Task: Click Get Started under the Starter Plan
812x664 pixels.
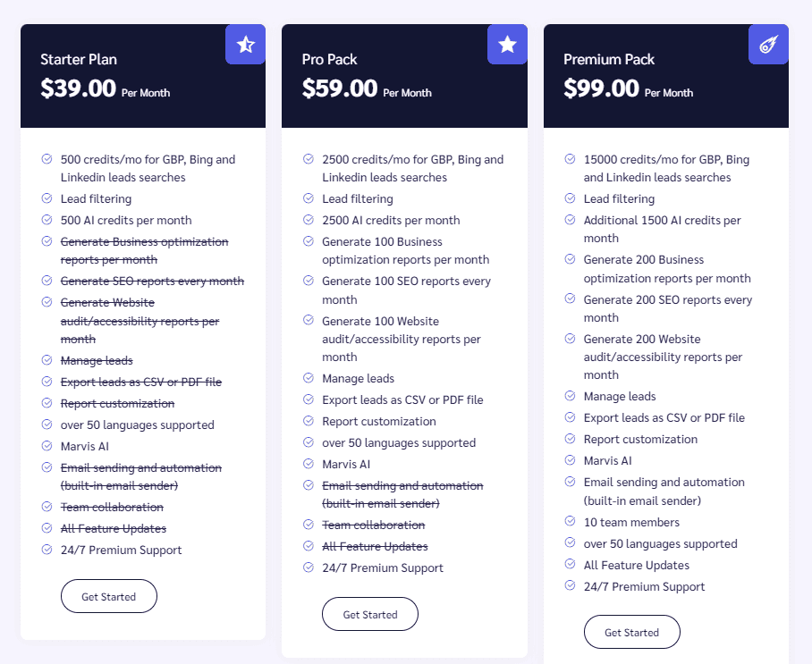Action: (x=108, y=596)
